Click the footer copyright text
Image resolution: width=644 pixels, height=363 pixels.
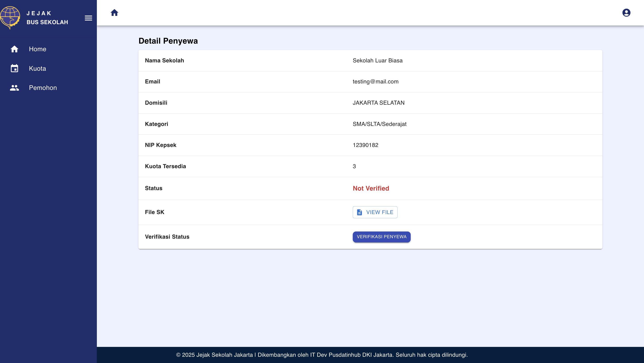(x=321, y=355)
